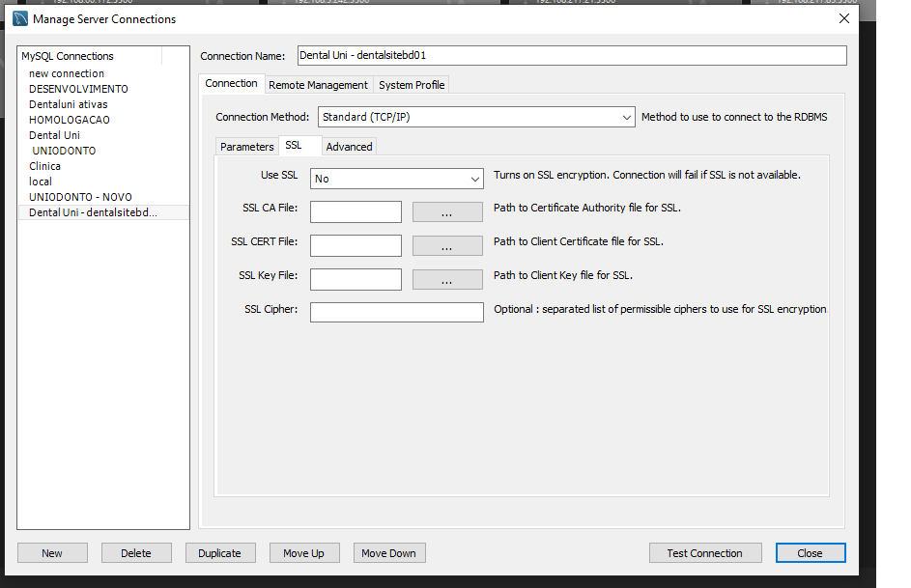
Task: Expand the Connection Method combo box
Action: (475, 117)
